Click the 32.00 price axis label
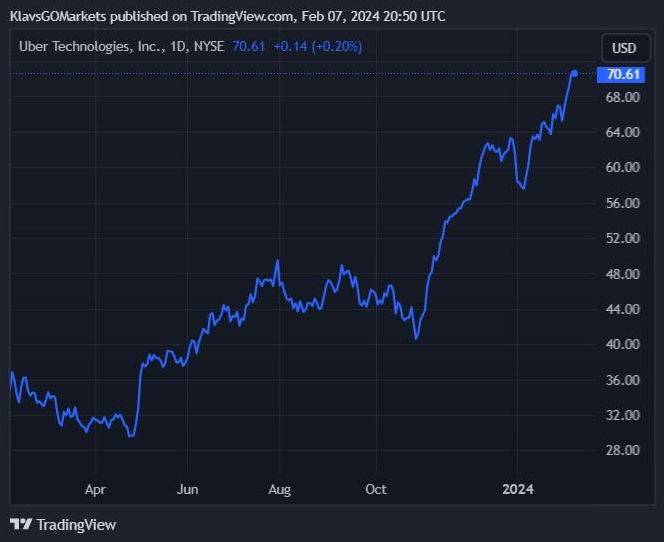This screenshot has width=664, height=542. pyautogui.click(x=622, y=415)
